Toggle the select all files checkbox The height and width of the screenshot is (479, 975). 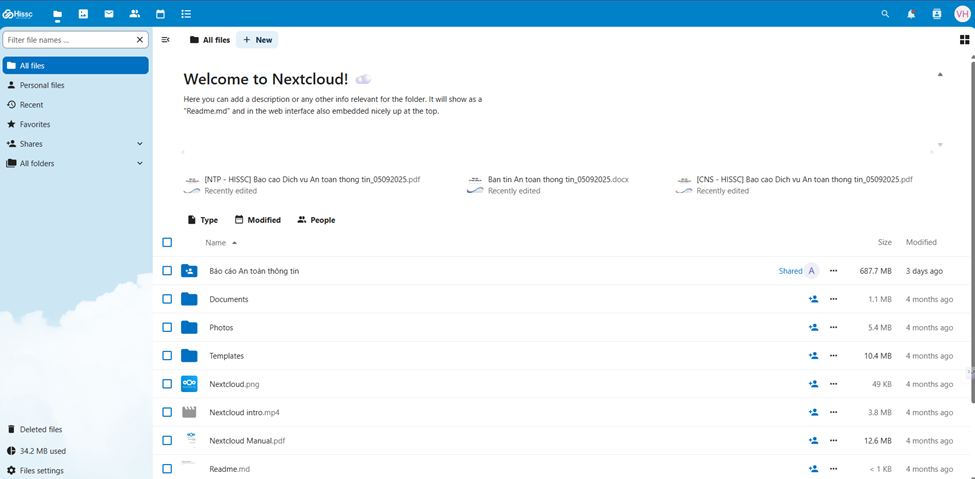point(167,242)
